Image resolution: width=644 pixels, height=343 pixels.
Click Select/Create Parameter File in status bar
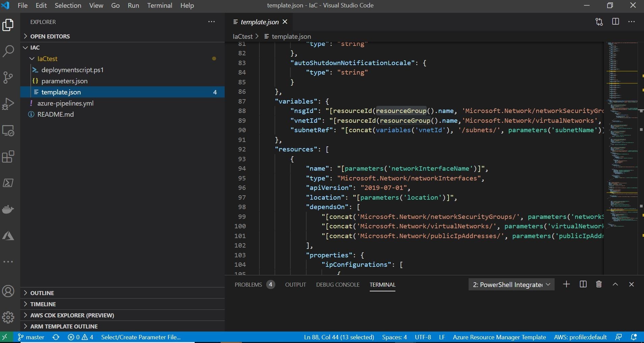[x=141, y=337]
